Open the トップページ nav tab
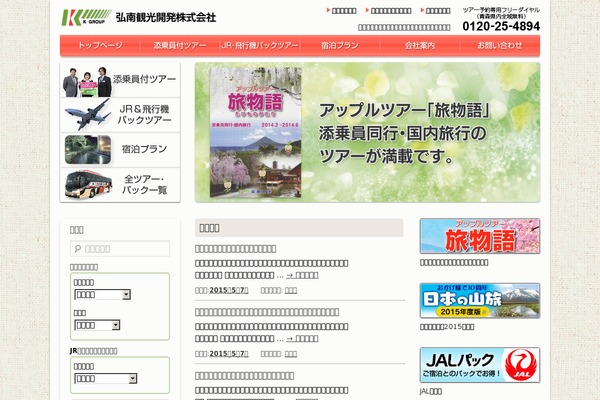Screen dimensions: 600x400 pyautogui.click(x=100, y=46)
